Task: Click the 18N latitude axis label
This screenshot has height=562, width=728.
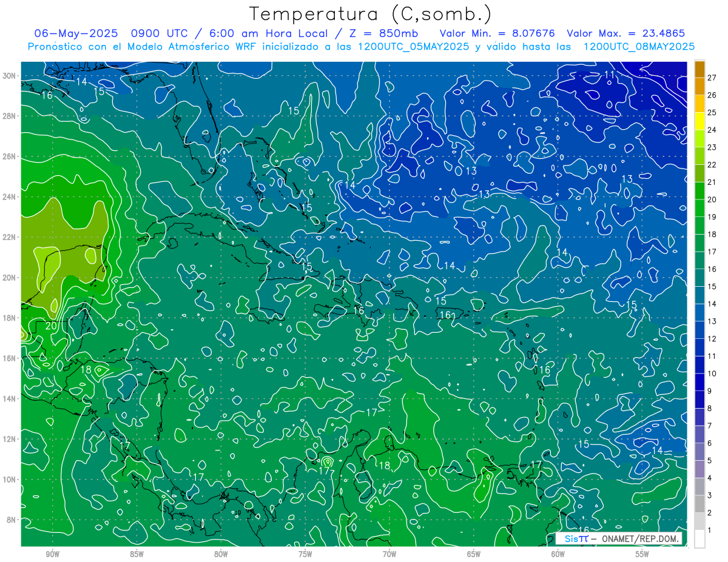Action: [8, 318]
